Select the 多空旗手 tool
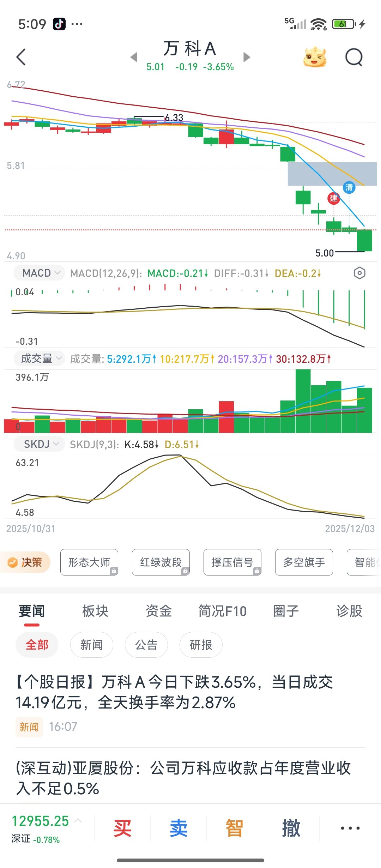381x868 pixels. 304,562
